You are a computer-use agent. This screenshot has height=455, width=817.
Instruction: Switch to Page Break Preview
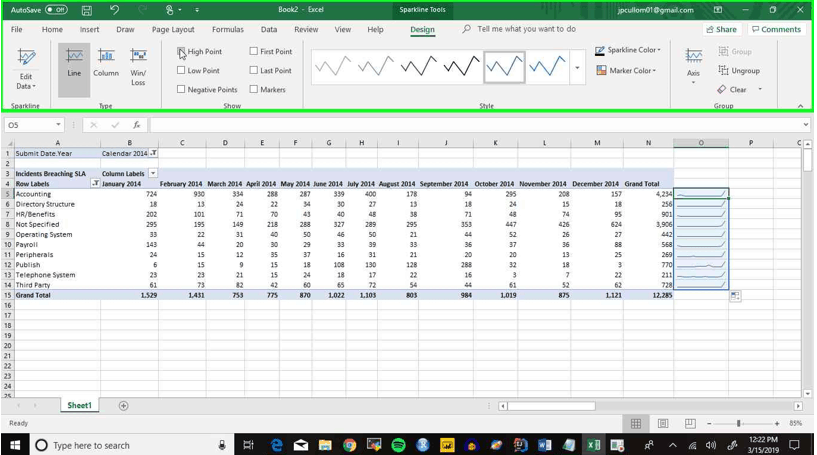(x=690, y=424)
